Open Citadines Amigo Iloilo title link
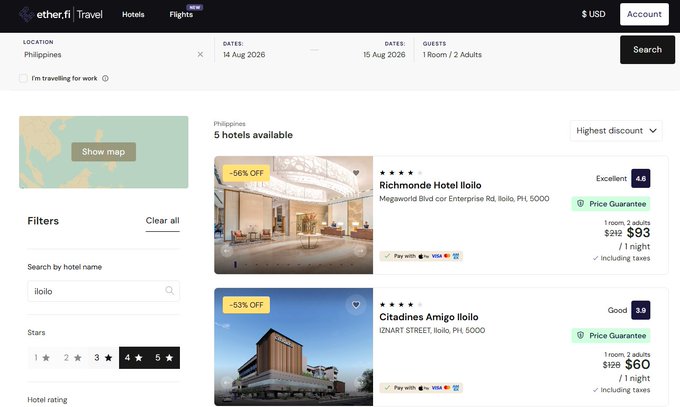680x407 pixels. 429,317
